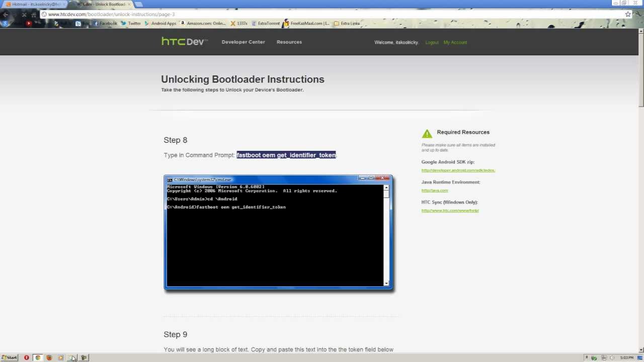Viewport: 644px width, 362px height.
Task: Open the My Account link
Action: coord(455,42)
